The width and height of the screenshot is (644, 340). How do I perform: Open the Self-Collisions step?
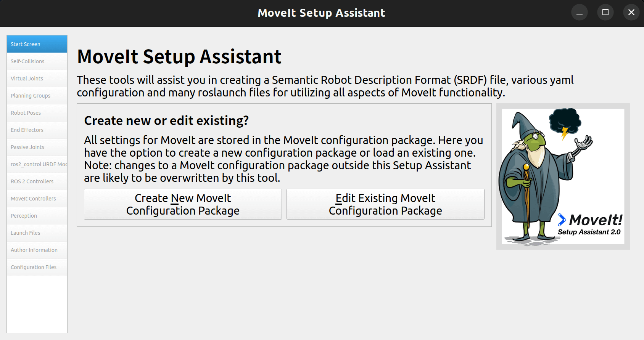point(37,61)
